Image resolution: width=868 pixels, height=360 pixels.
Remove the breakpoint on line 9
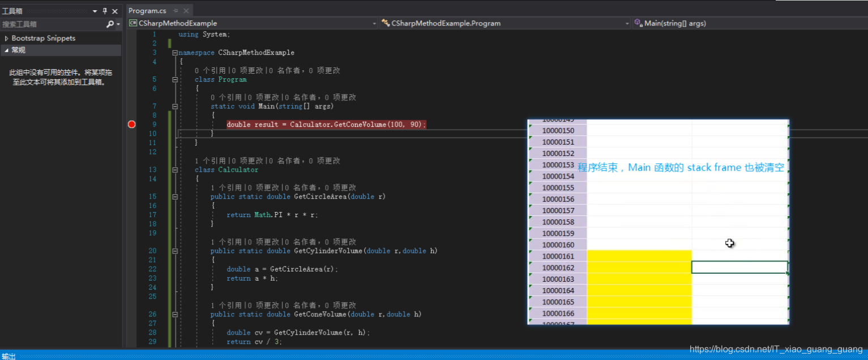point(132,124)
